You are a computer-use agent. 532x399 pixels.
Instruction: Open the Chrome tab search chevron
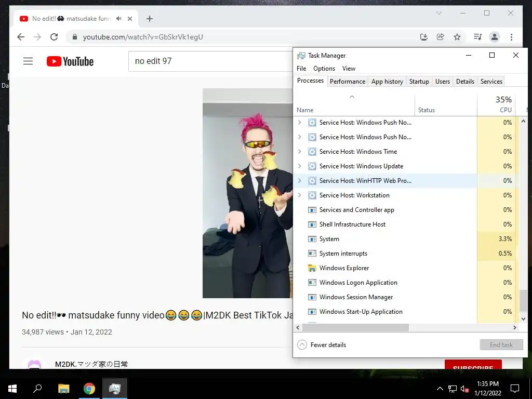click(x=438, y=13)
